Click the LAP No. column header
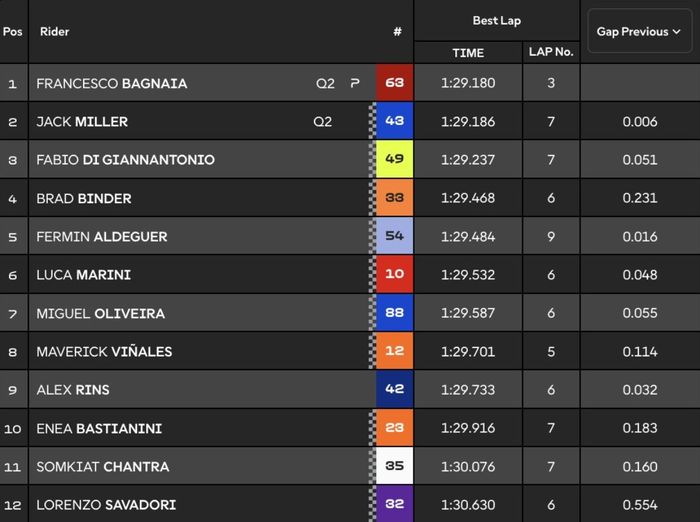Image resolution: width=700 pixels, height=522 pixels. 551,53
